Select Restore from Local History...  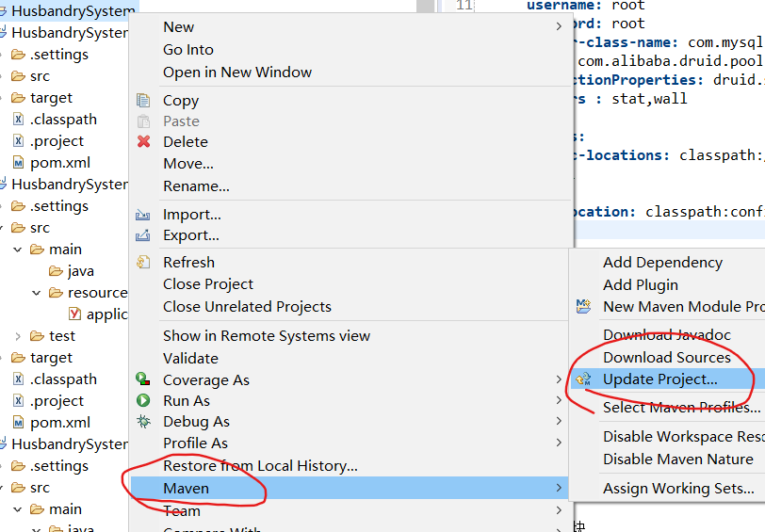pyautogui.click(x=261, y=466)
